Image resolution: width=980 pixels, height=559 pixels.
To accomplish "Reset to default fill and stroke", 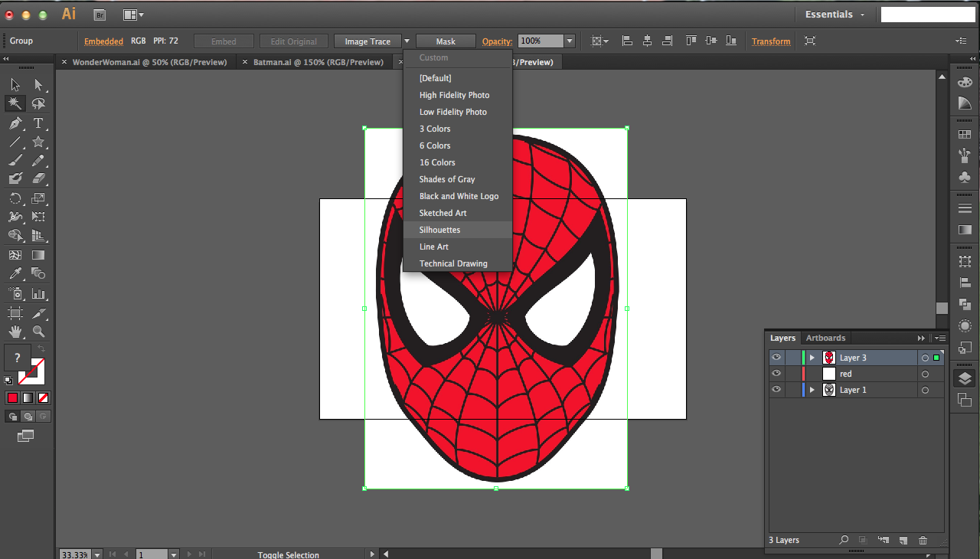I will [8, 380].
